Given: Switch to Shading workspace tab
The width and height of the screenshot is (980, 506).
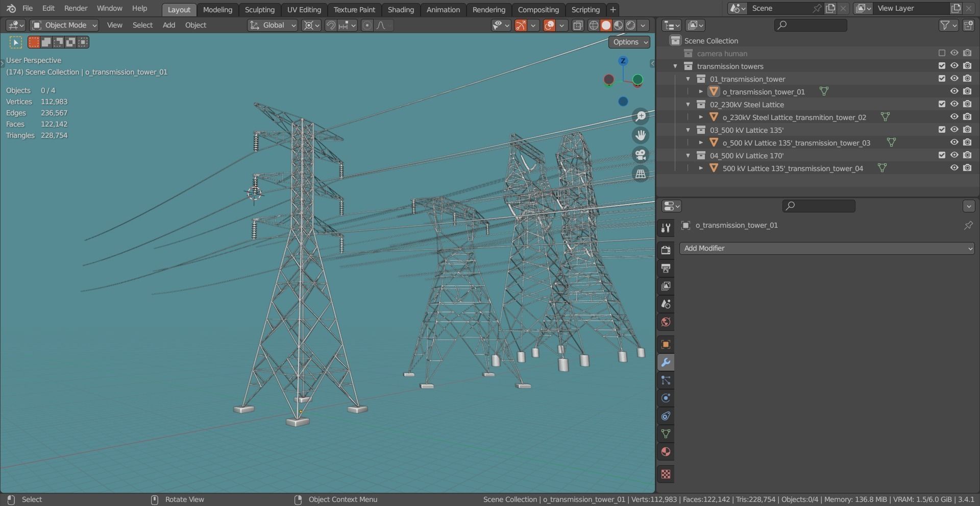Looking at the screenshot, I should pyautogui.click(x=401, y=10).
